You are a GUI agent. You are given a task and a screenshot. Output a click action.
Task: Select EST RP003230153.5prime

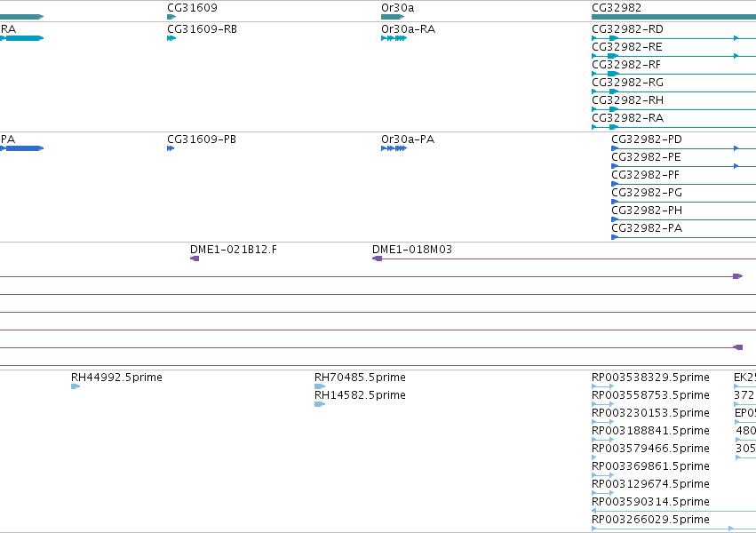pos(650,413)
